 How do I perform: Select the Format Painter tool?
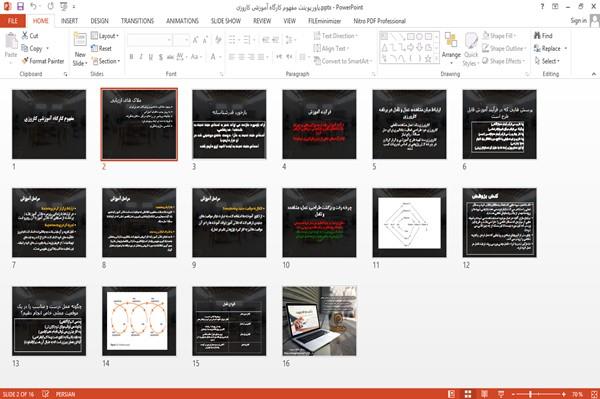coord(43,61)
